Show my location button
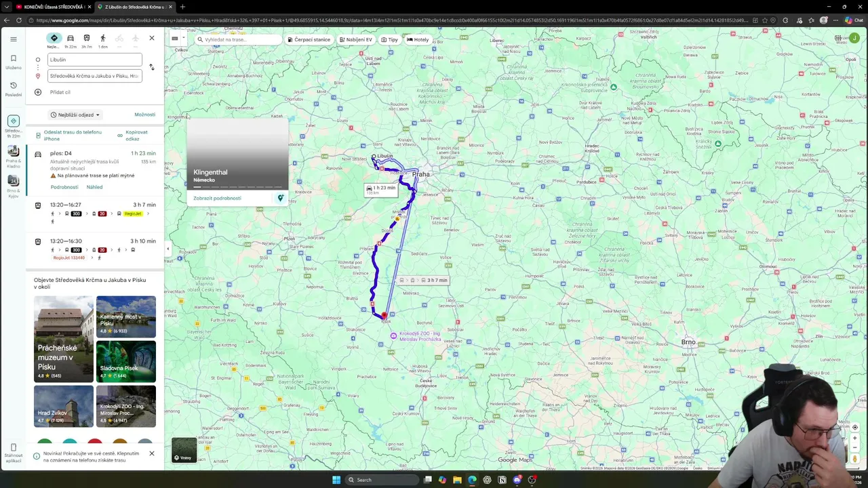Image resolution: width=868 pixels, height=488 pixels. (x=855, y=427)
